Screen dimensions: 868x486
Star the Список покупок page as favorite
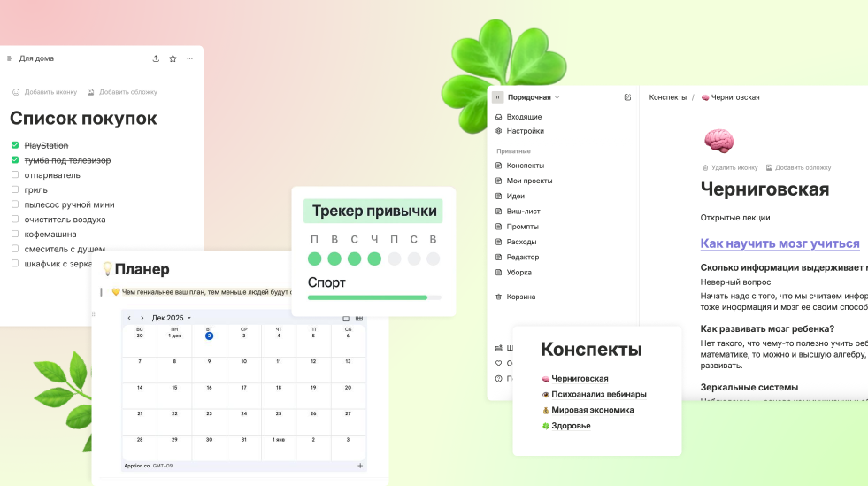[173, 58]
